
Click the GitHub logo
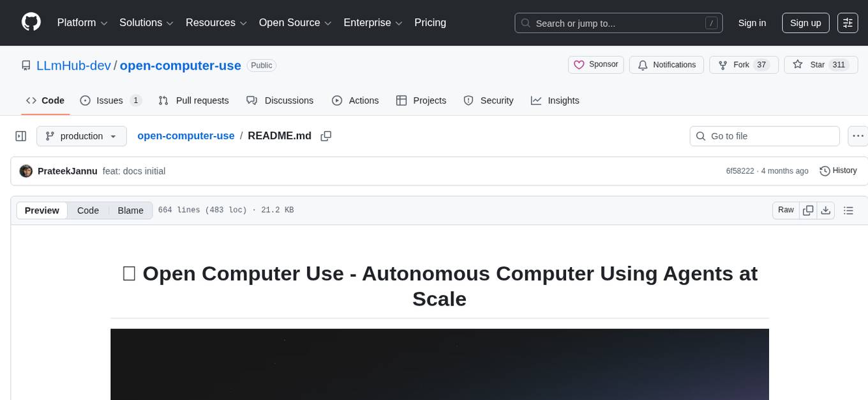coord(31,22)
